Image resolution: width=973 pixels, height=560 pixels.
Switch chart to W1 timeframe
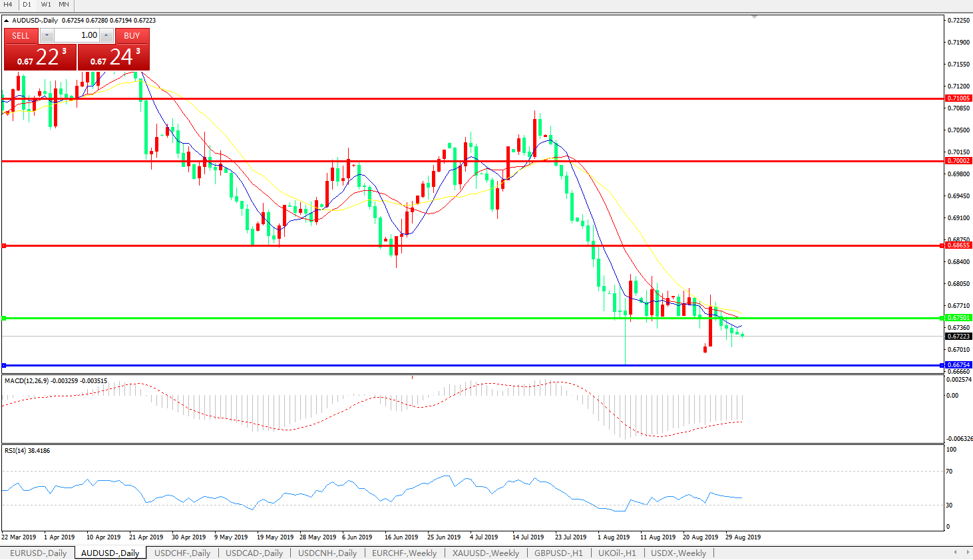tap(46, 5)
